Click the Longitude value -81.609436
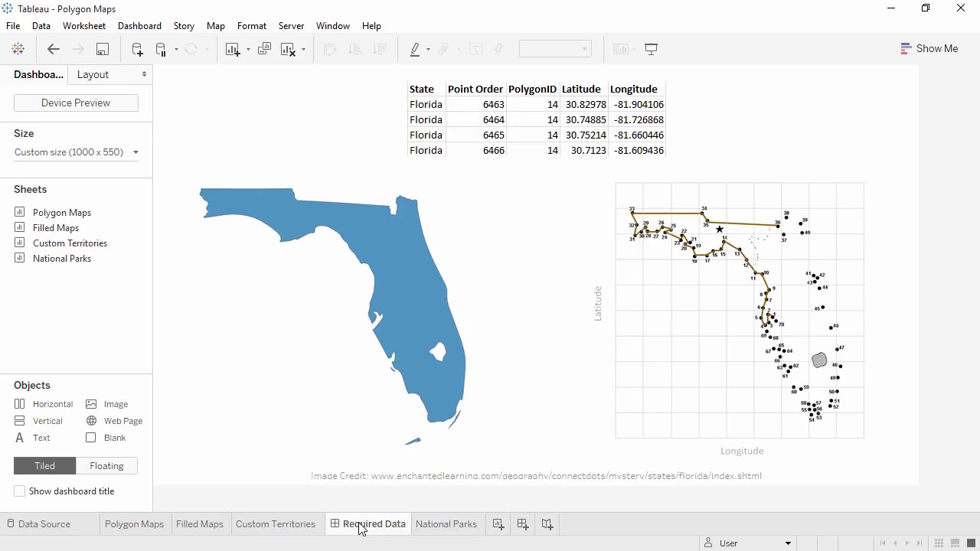 click(639, 151)
